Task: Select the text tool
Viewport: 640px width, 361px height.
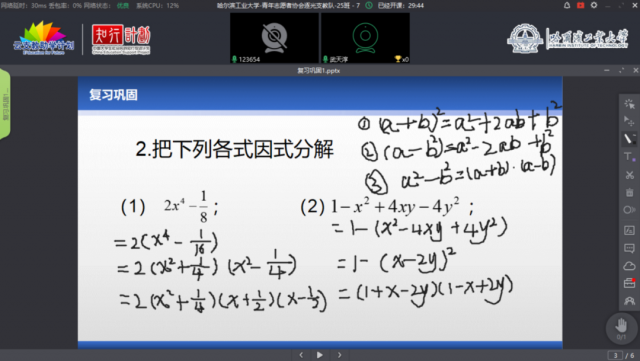Action: [x=629, y=156]
